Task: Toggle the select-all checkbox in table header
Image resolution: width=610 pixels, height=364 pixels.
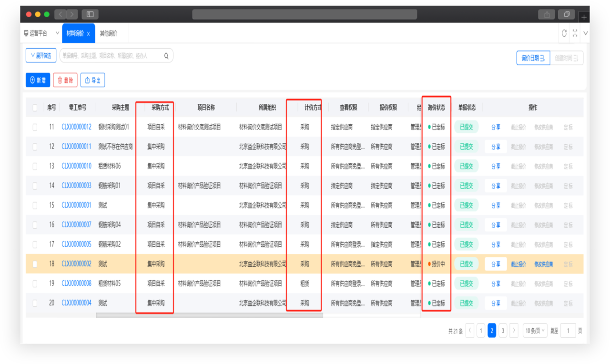Action: click(35, 108)
